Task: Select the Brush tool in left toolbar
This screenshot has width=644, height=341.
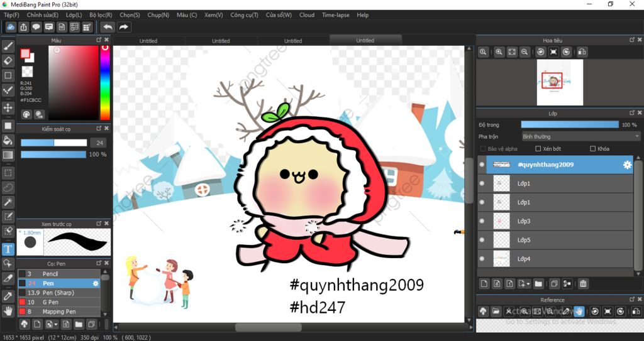Action: [8, 46]
